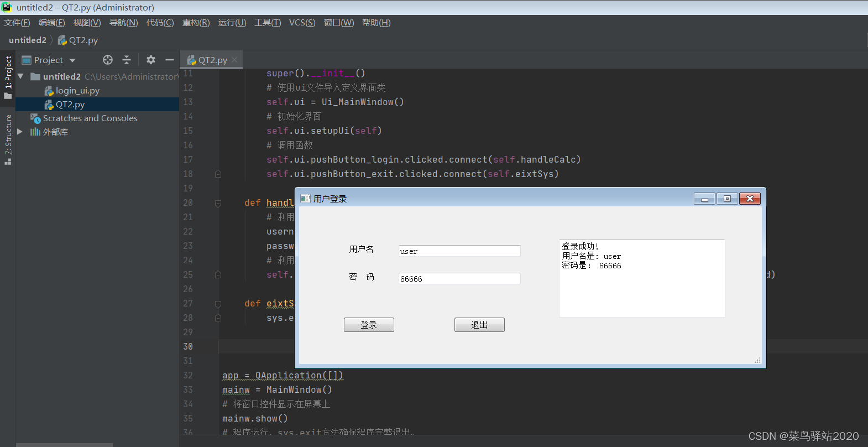Toggle the Z: Structure side tool window
Image resolution: width=868 pixels, height=447 pixels.
[8, 139]
